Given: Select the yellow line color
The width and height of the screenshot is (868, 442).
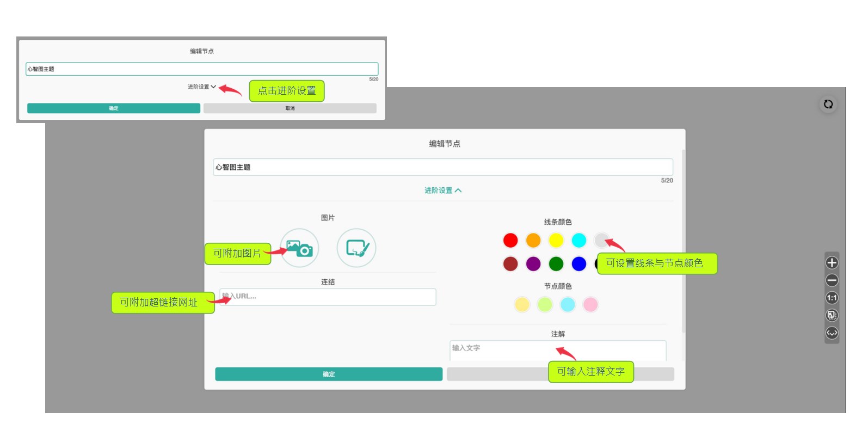Looking at the screenshot, I should 556,240.
